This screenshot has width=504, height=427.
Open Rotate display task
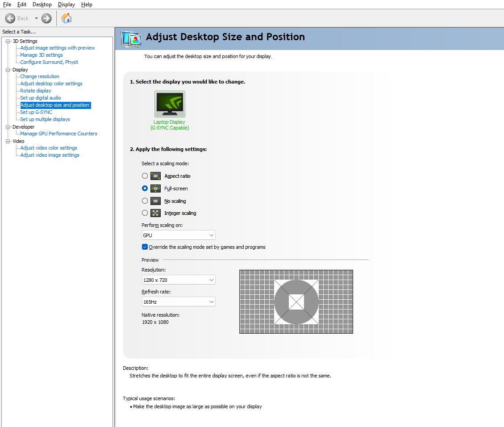(36, 91)
